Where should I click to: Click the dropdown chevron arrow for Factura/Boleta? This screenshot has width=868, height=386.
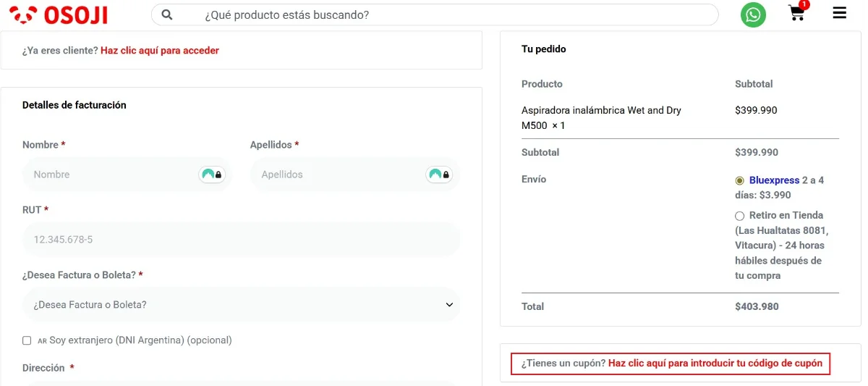tap(449, 305)
